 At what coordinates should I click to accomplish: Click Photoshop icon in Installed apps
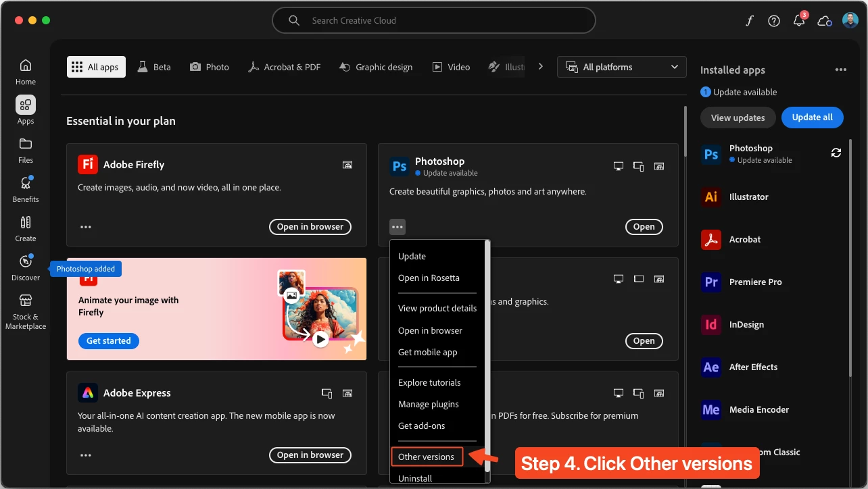coord(711,154)
